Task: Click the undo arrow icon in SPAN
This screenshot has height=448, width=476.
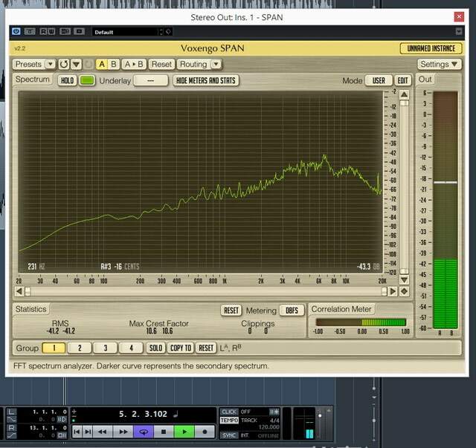Action: click(x=64, y=65)
